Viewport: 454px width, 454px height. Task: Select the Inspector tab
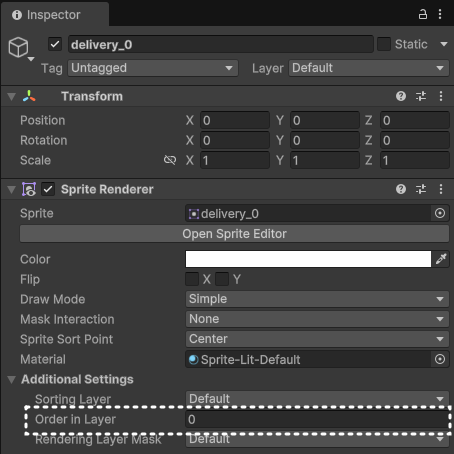coord(55,15)
